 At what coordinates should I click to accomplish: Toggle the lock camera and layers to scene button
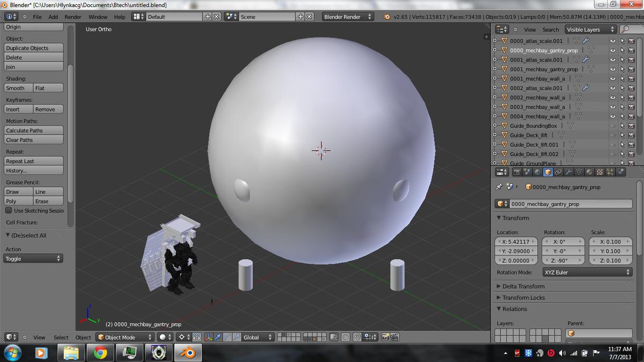coord(333,337)
